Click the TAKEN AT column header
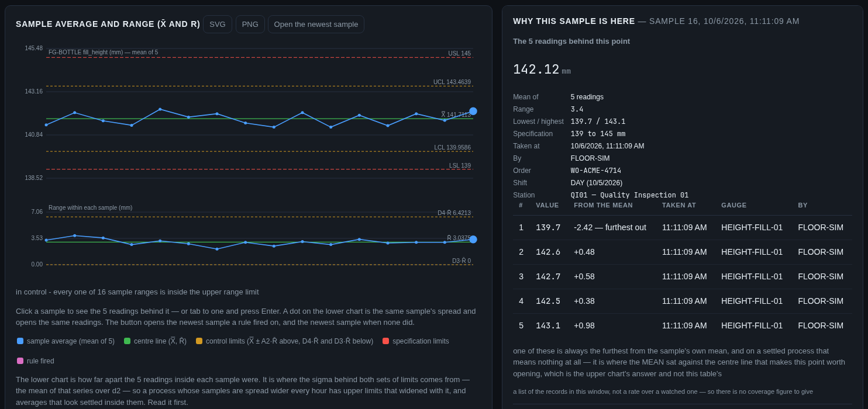Viewport: 868px width, 409px height. tap(679, 205)
